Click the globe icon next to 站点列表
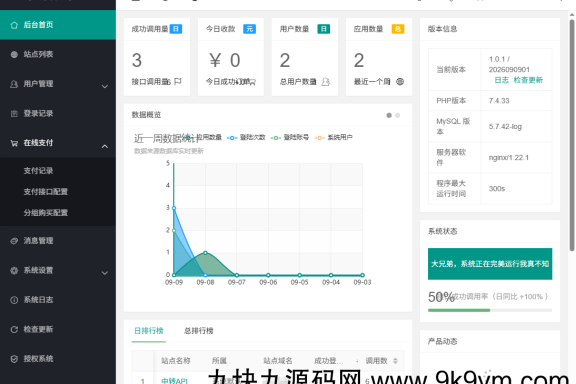 [14, 54]
